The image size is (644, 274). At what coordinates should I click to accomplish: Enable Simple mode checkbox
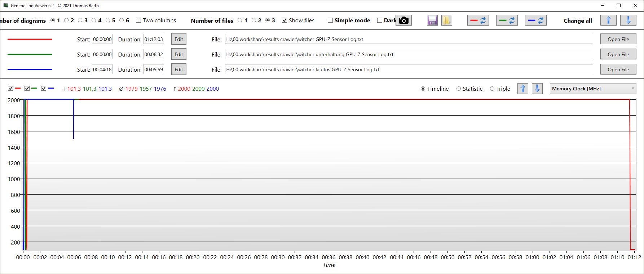pyautogui.click(x=330, y=21)
